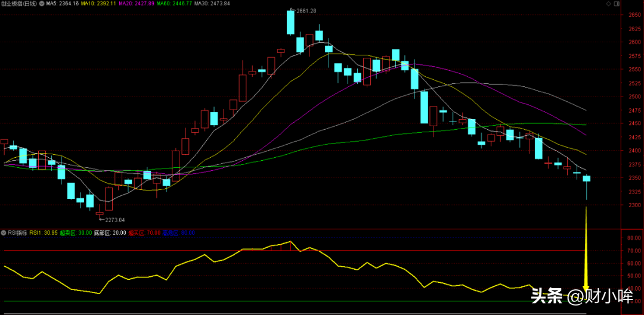
Task: Expand the dropdown beside 创业板指(日线) title
Action: 41,4
